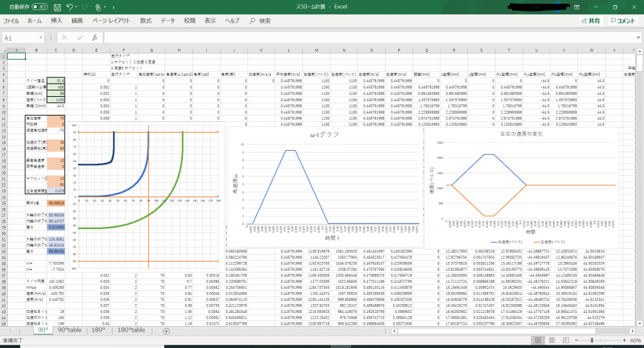This screenshot has width=644, height=348.
Task: Click the Ribbon Display Options icon
Action: (x=577, y=7)
